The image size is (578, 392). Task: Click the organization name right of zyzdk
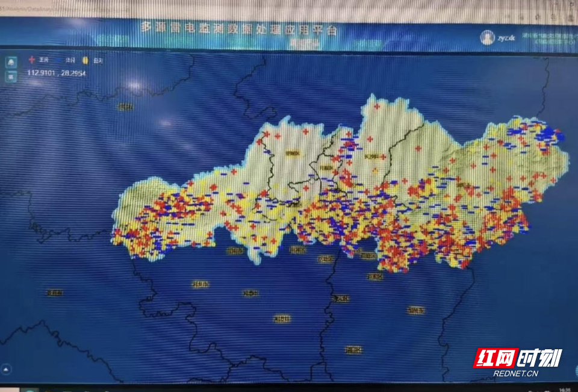tap(549, 39)
